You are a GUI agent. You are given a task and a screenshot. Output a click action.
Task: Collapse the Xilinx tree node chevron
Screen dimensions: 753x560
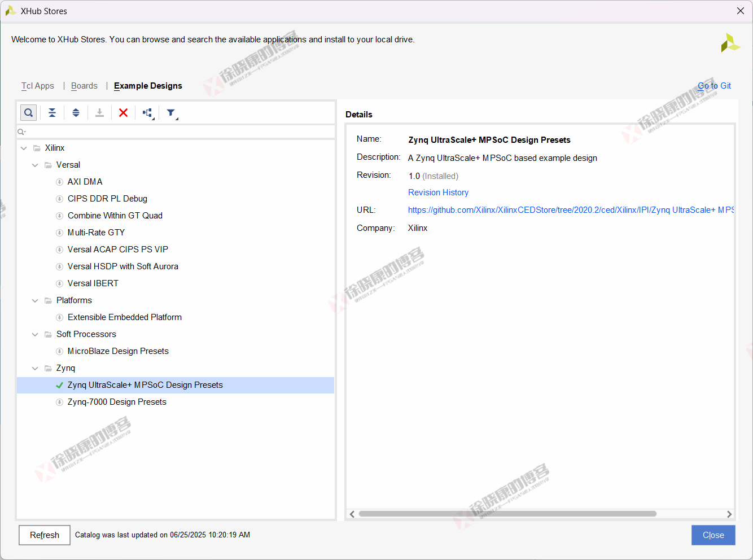(x=24, y=148)
